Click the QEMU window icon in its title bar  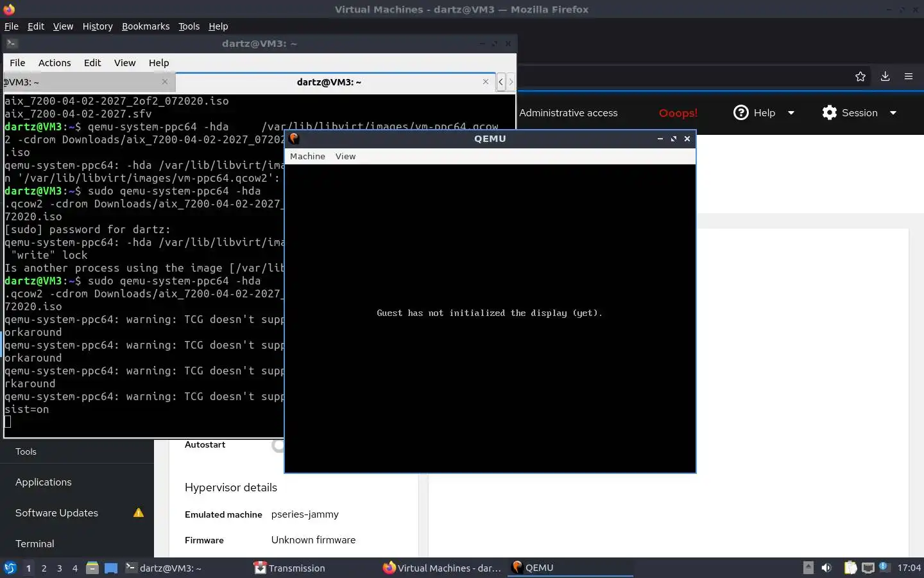294,138
